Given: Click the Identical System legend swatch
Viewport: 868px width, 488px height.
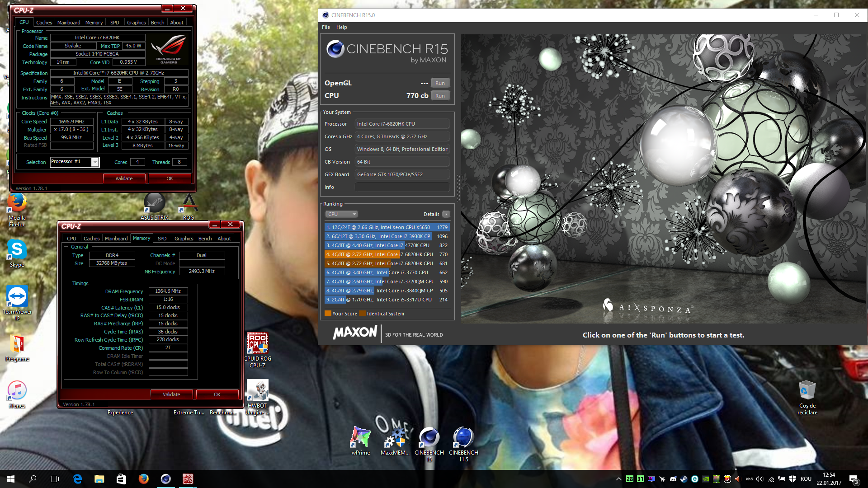Looking at the screenshot, I should coord(362,314).
